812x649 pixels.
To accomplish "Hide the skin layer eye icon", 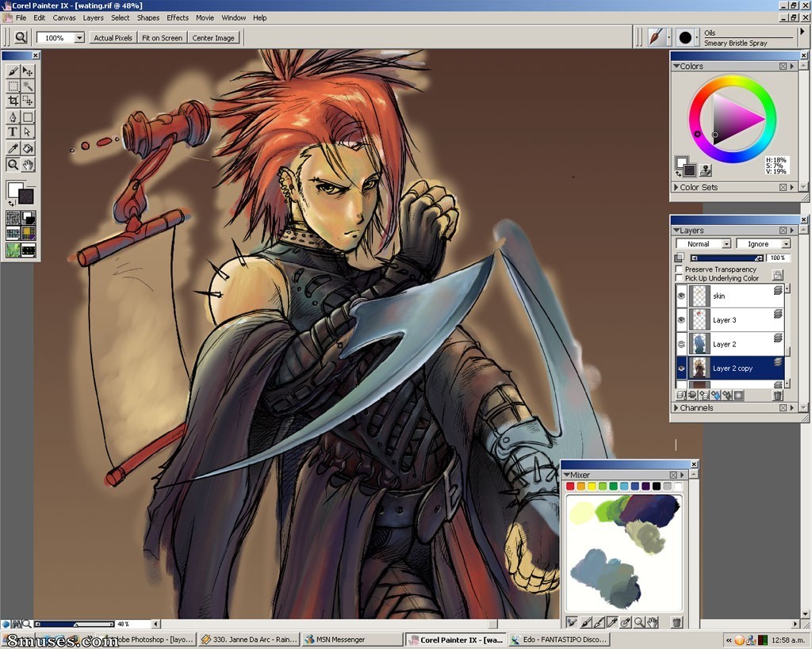I will [x=681, y=296].
